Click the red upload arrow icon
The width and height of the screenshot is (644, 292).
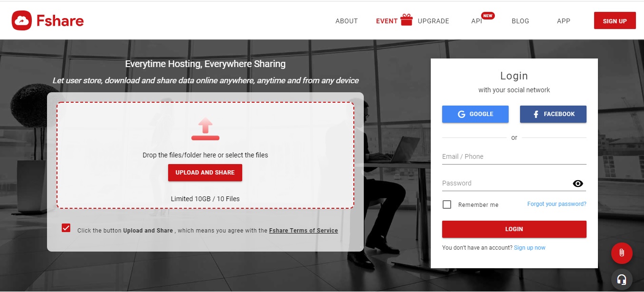click(205, 129)
